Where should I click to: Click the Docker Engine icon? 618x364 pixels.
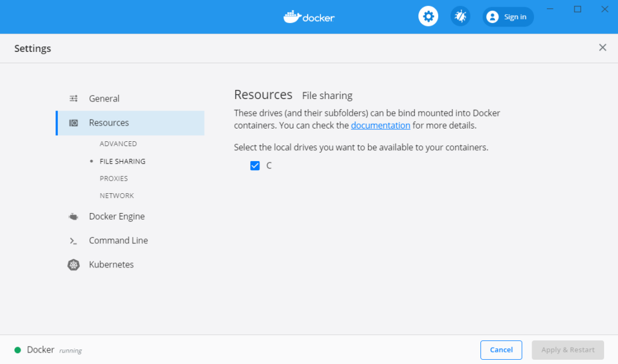pos(73,217)
